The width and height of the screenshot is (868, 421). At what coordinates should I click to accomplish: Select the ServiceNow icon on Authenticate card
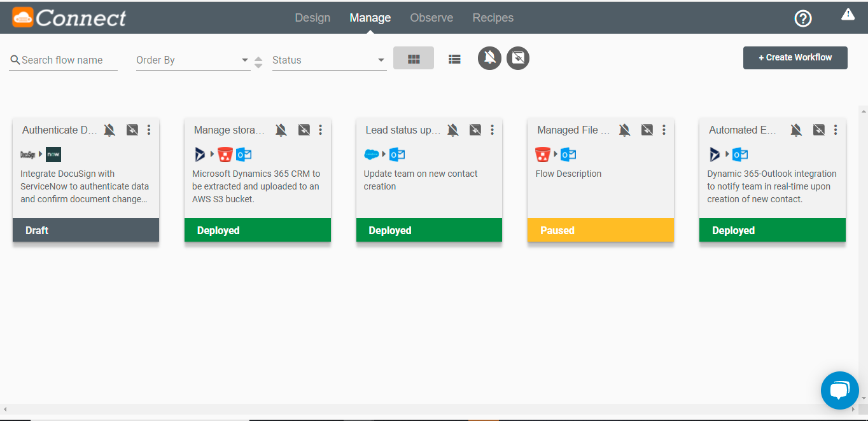click(53, 154)
